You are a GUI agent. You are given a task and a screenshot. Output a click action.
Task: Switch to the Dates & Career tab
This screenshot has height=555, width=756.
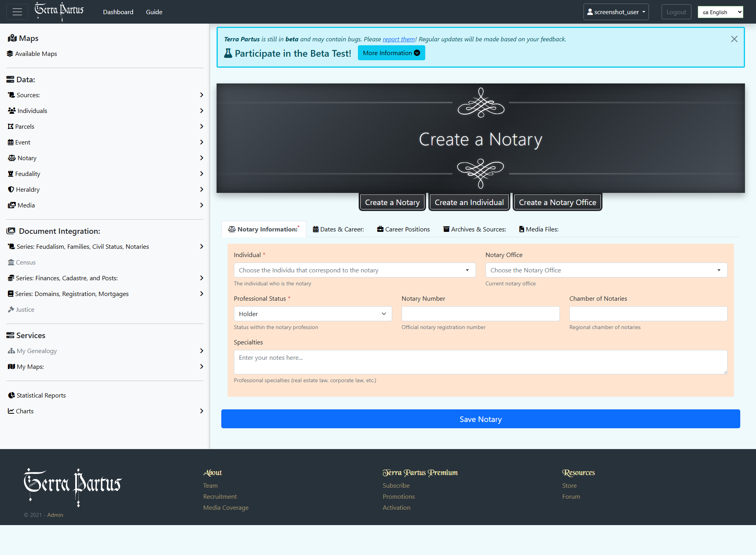point(338,229)
